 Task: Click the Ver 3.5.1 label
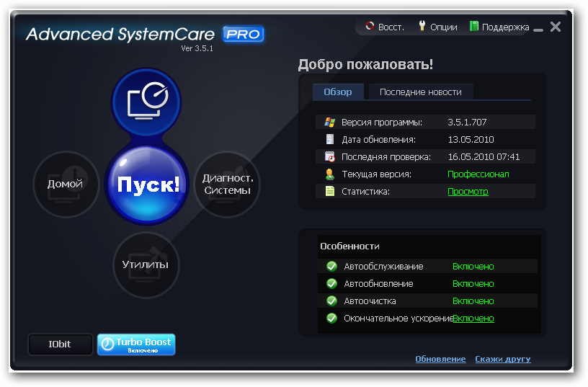coord(197,48)
